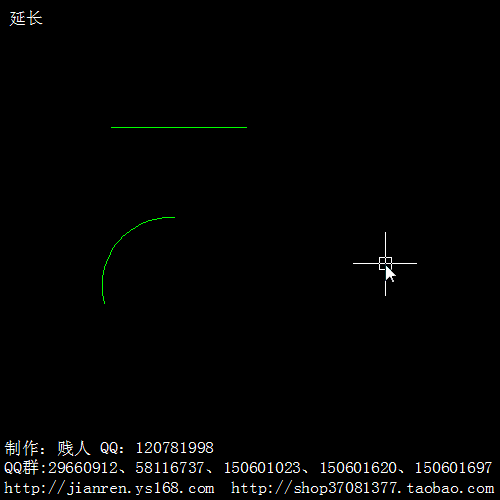Click the QQ群 number 150601620
The width and height of the screenshot is (500, 500).
[x=358, y=468]
